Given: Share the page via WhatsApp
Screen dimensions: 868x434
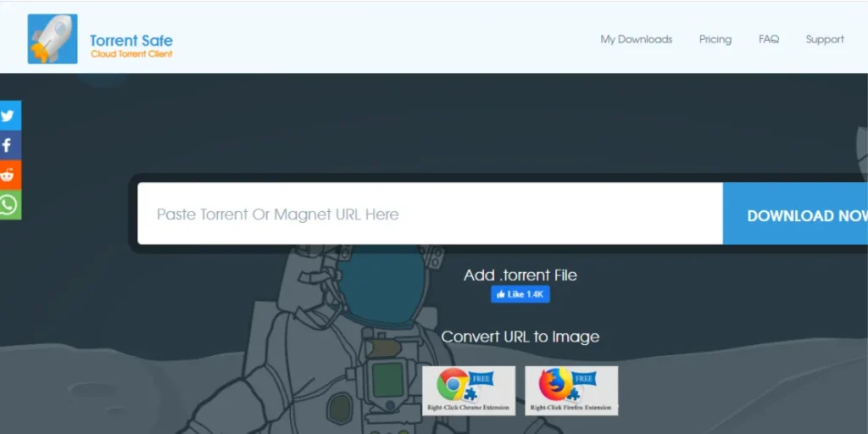Looking at the screenshot, I should click(x=9, y=205).
